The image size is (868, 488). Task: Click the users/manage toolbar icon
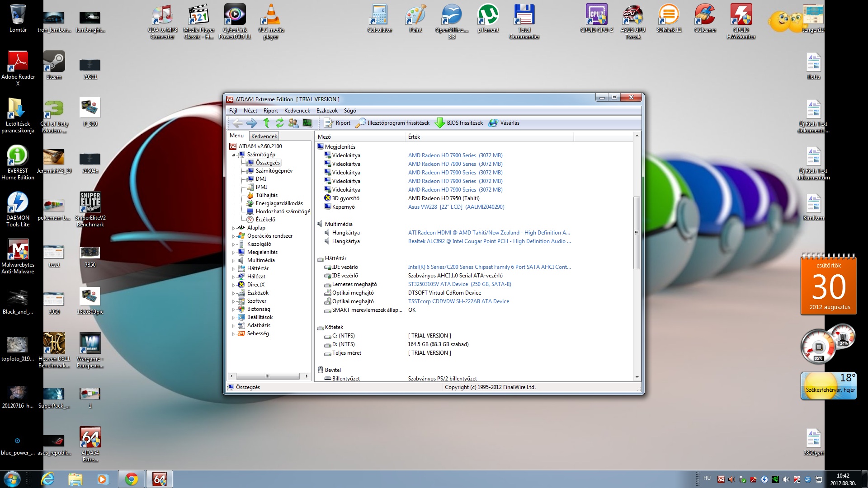coord(293,123)
